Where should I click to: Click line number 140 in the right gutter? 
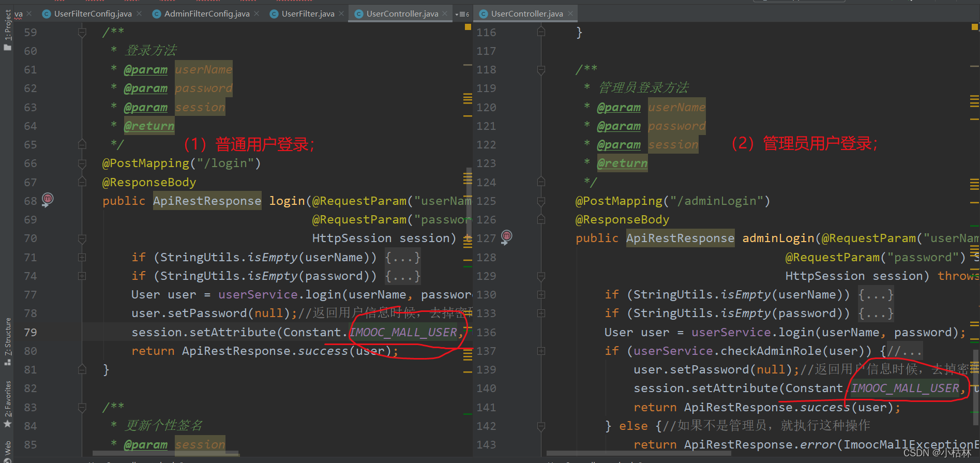coord(486,388)
